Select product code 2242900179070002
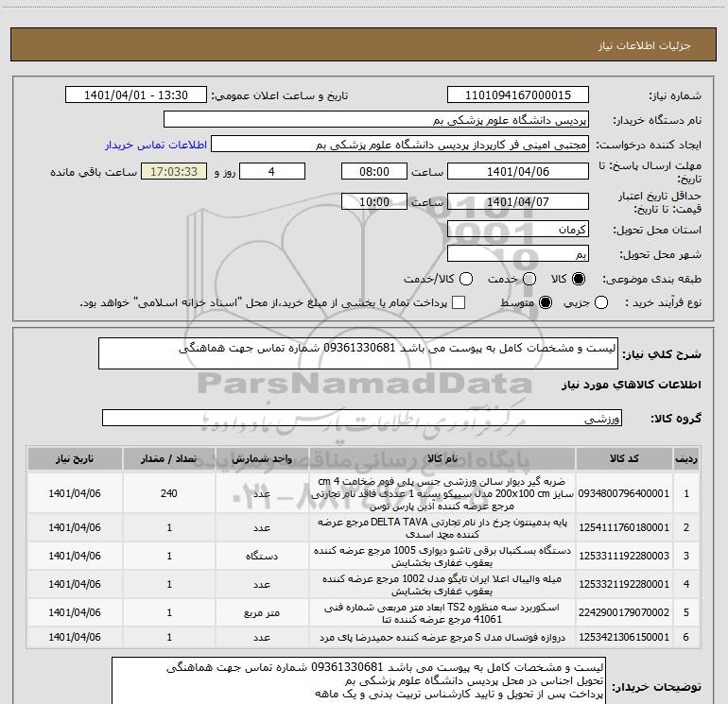 (x=624, y=612)
